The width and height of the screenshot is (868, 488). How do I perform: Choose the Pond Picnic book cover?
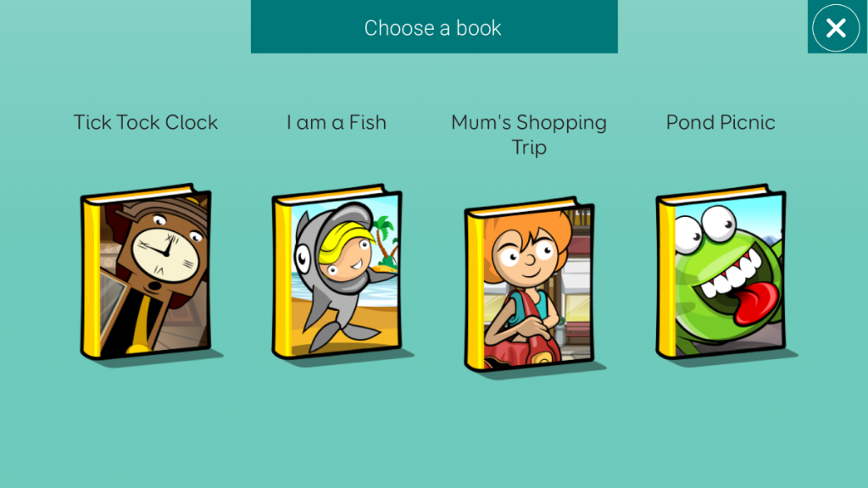click(x=721, y=272)
